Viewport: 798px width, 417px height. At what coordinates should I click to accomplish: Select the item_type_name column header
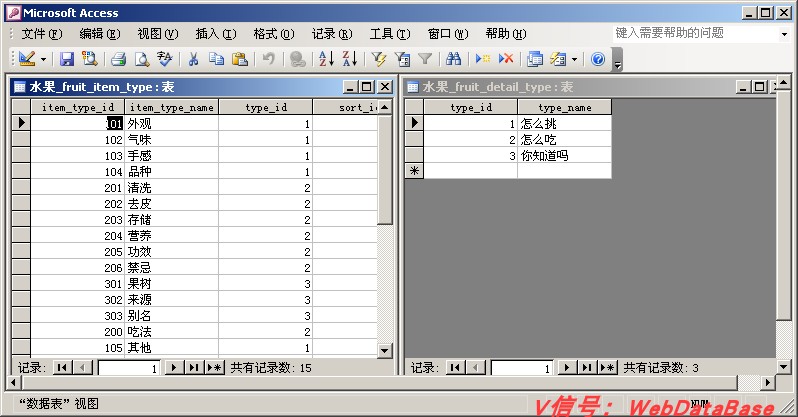point(172,107)
